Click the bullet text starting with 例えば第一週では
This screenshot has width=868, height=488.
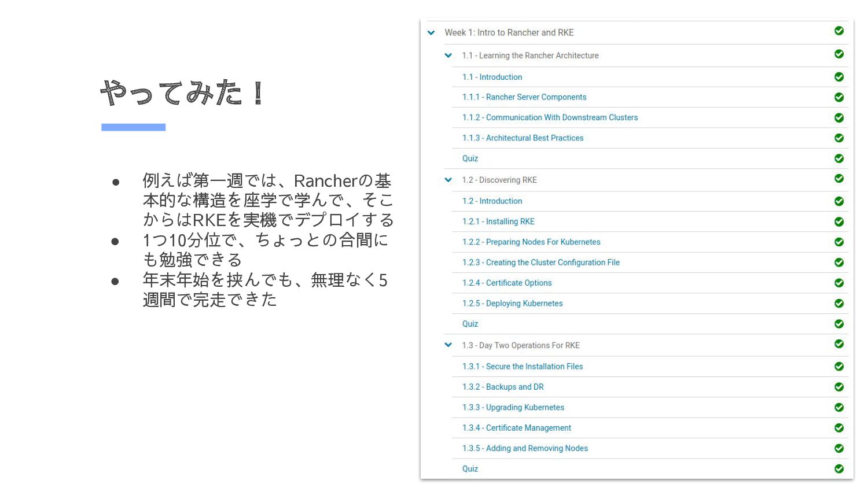269,200
